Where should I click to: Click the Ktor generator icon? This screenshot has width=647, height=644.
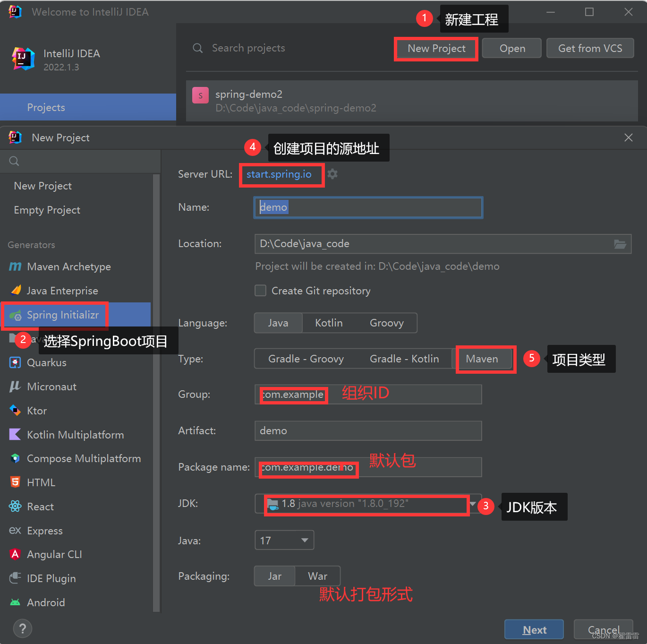[15, 411]
